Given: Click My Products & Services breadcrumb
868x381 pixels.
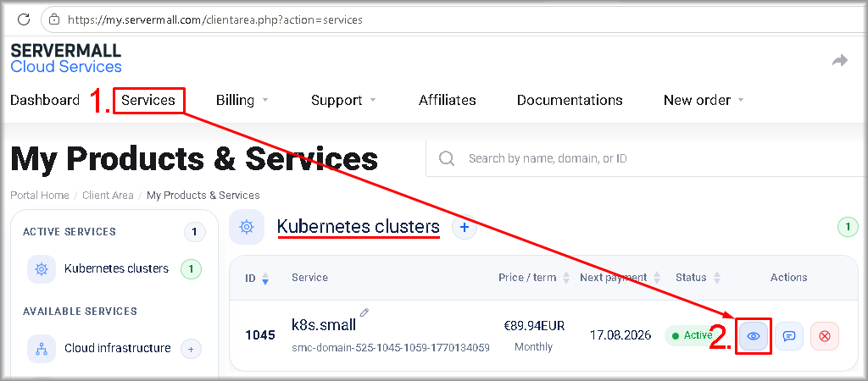Looking at the screenshot, I should point(203,196).
